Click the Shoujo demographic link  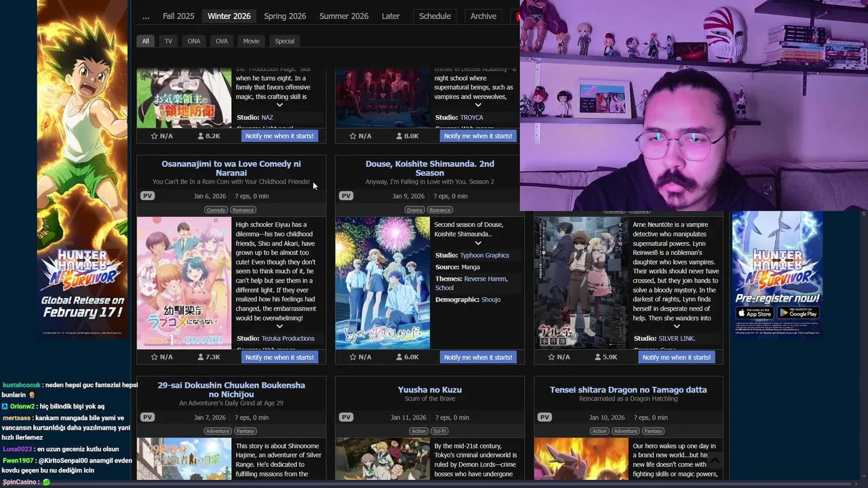click(491, 300)
